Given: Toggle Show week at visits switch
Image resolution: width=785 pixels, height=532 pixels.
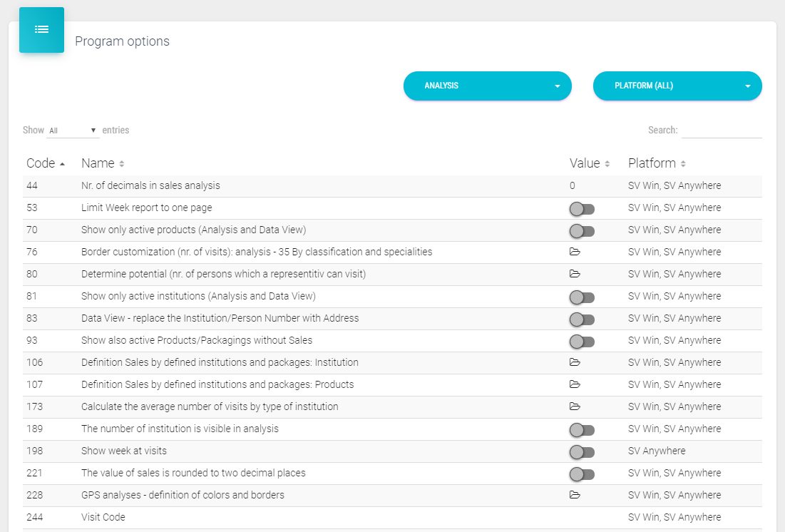Looking at the screenshot, I should [582, 451].
